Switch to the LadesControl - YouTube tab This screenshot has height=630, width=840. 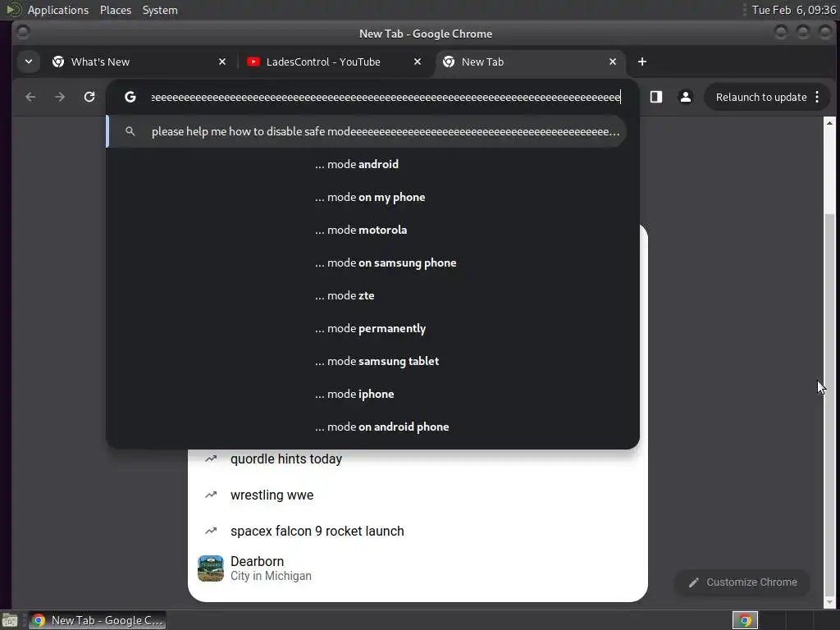tap(335, 62)
